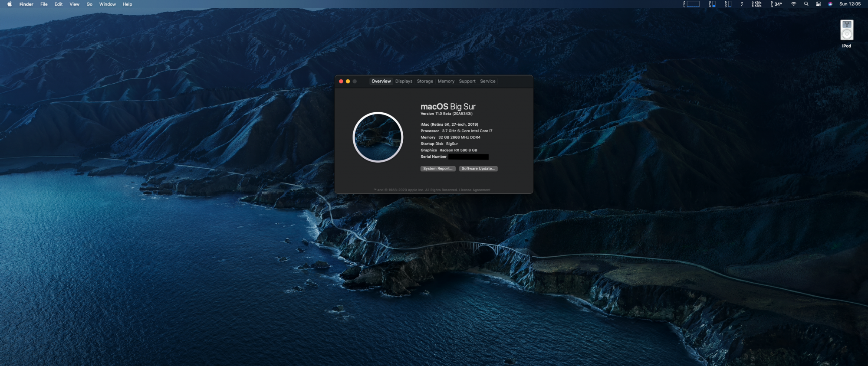Click the Sun 12:05 menu bar clock
Screen dimensions: 868x366
(x=850, y=4)
